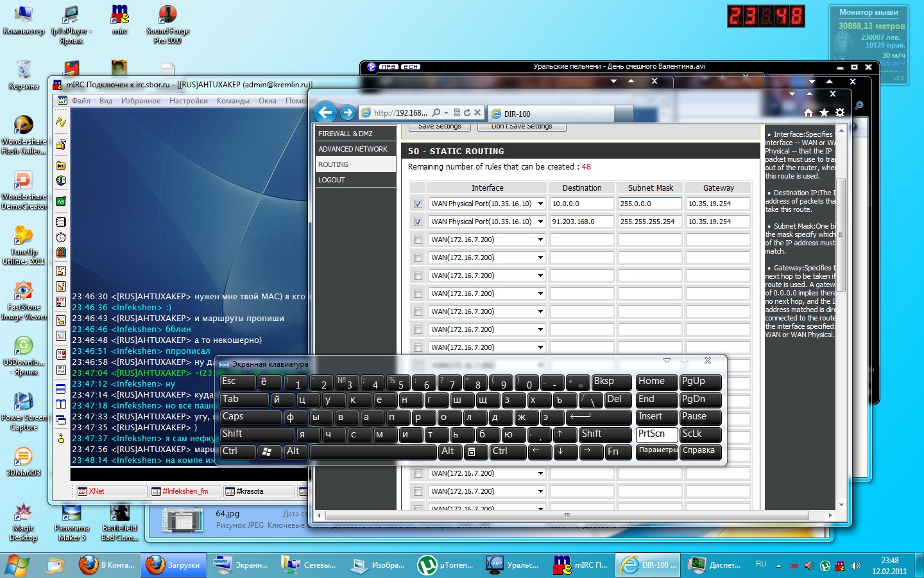
Task: Open the Команды menu in mIRC
Action: tap(233, 101)
